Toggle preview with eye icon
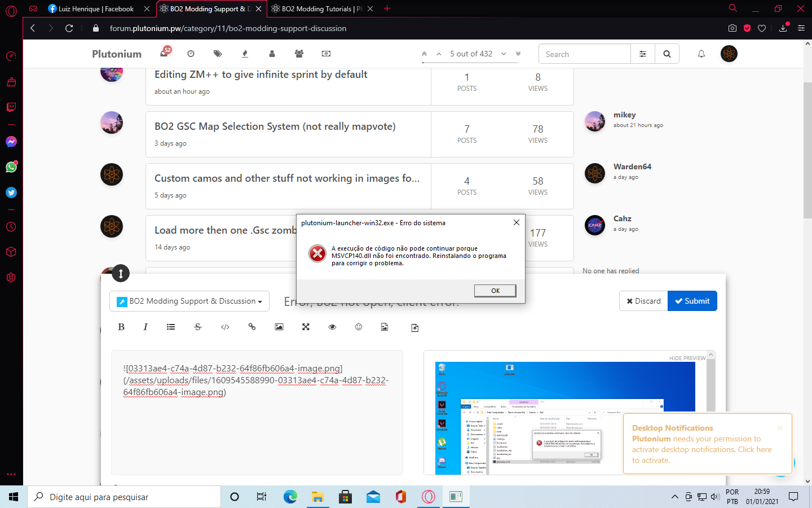The width and height of the screenshot is (812, 508). [x=332, y=327]
